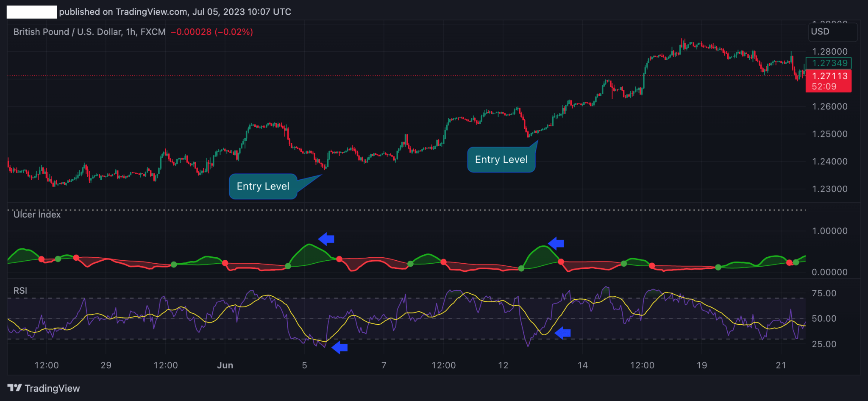Hide the RSI indicator
Image resolution: width=868 pixels, height=401 pixels.
19,290
